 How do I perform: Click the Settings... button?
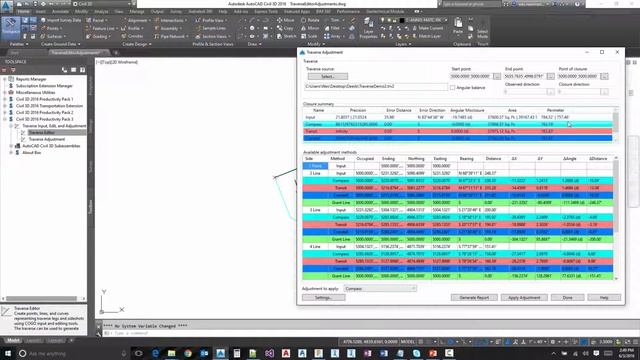click(x=323, y=298)
